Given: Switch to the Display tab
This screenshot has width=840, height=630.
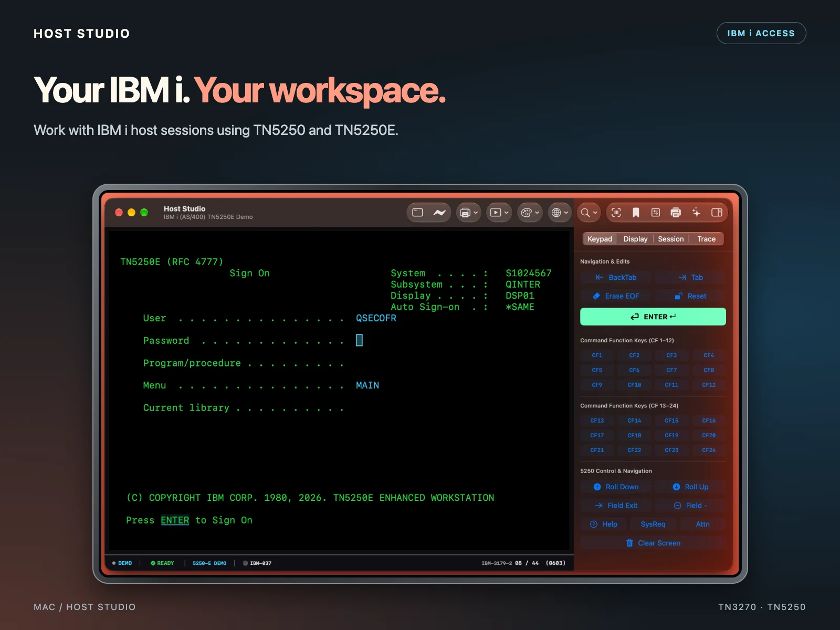Looking at the screenshot, I should [635, 239].
